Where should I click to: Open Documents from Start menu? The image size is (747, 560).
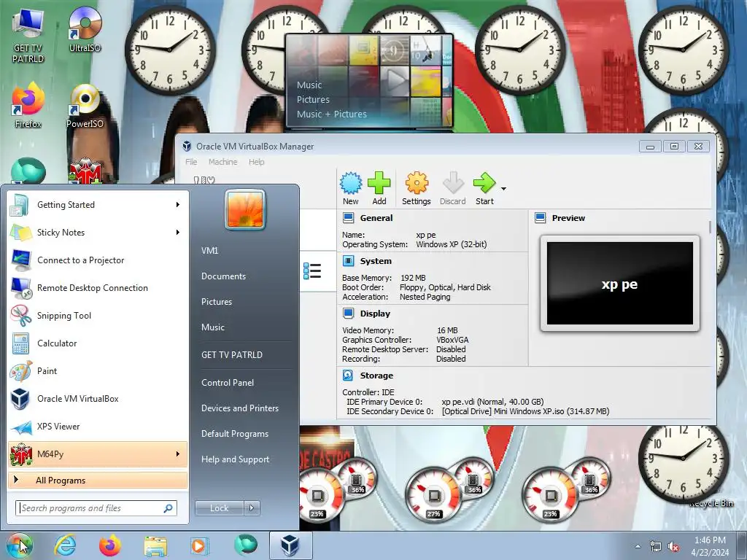(223, 276)
